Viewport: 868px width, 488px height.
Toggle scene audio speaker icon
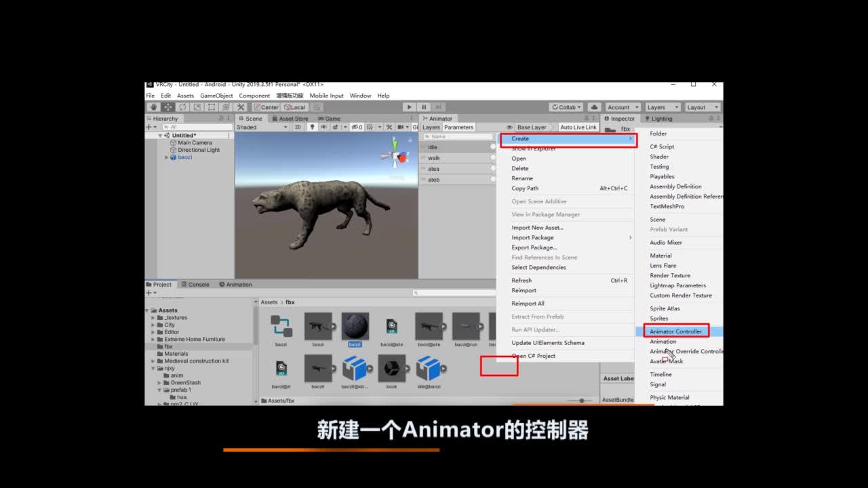[324, 127]
